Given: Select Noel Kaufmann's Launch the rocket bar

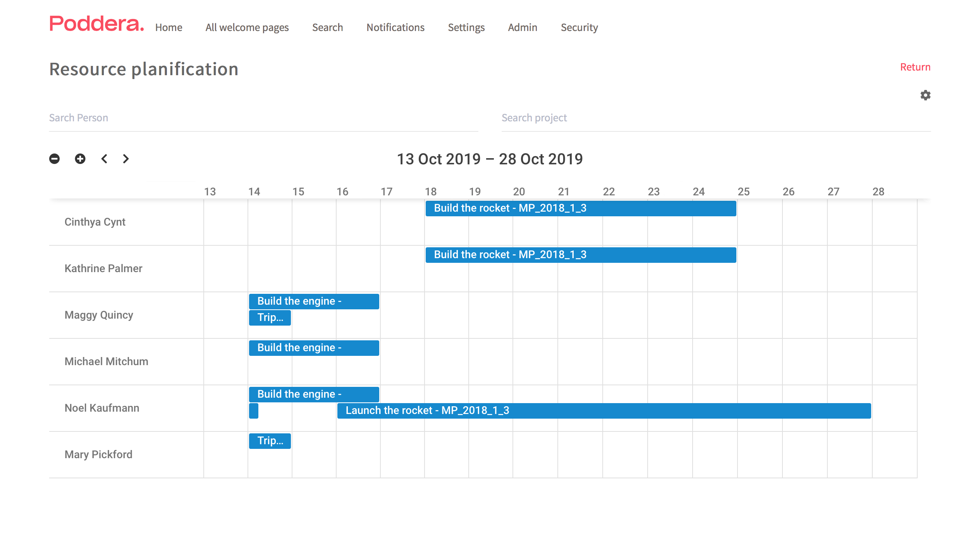Looking at the screenshot, I should coord(603,411).
